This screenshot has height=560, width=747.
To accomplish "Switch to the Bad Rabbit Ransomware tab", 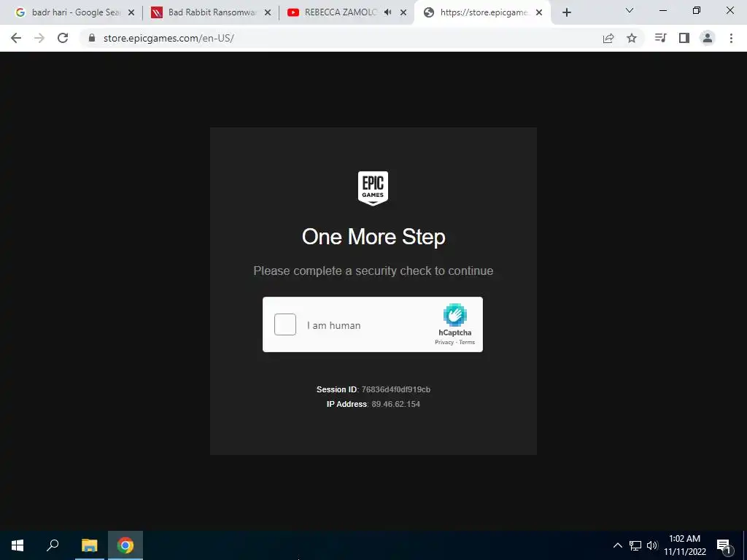I will click(212, 12).
